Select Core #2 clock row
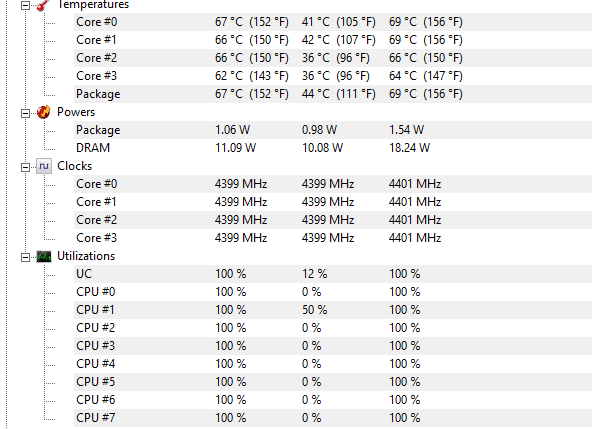Image resolution: width=592 pixels, height=429 pixels. [x=333, y=220]
